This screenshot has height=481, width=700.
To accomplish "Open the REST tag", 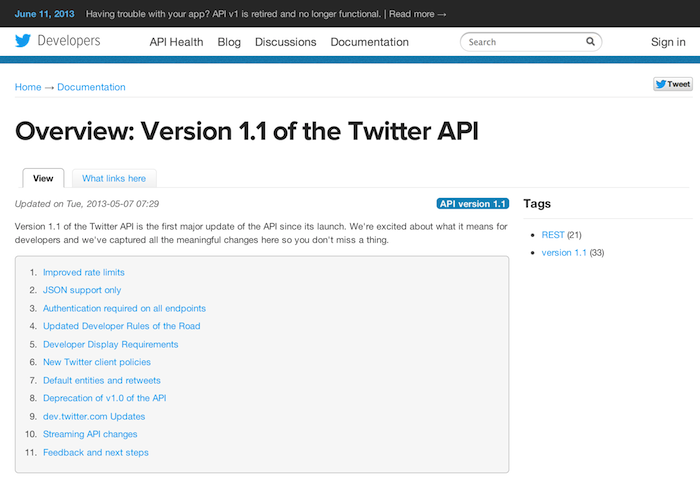I will coord(553,235).
